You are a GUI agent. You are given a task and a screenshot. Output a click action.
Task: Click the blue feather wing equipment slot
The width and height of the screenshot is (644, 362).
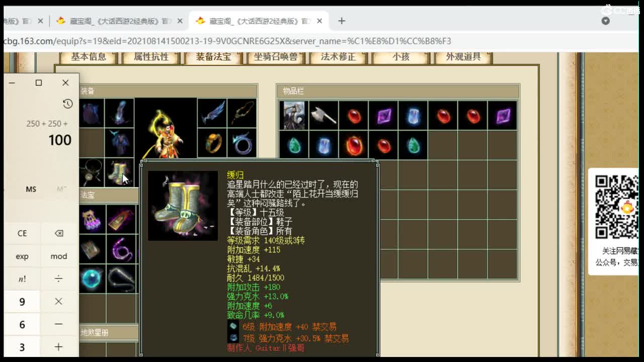212,113
